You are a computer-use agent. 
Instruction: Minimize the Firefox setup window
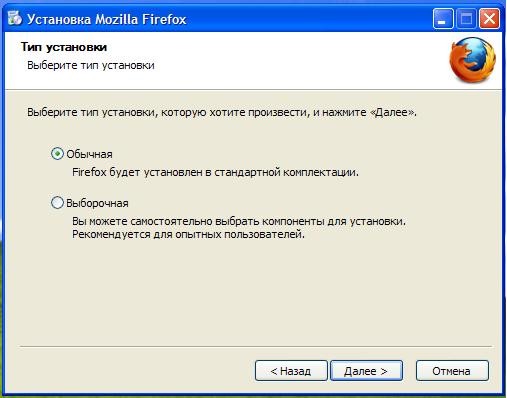click(443, 19)
